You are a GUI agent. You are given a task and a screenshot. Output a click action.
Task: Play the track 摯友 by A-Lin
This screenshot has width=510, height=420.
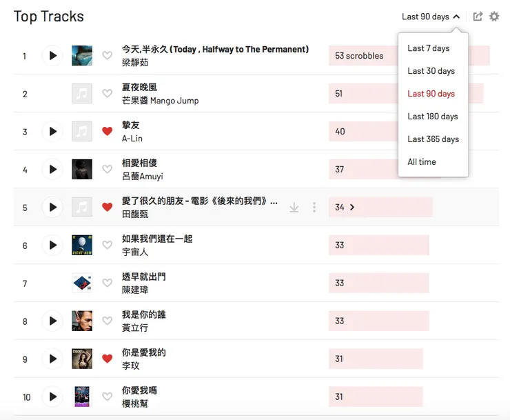click(x=52, y=131)
